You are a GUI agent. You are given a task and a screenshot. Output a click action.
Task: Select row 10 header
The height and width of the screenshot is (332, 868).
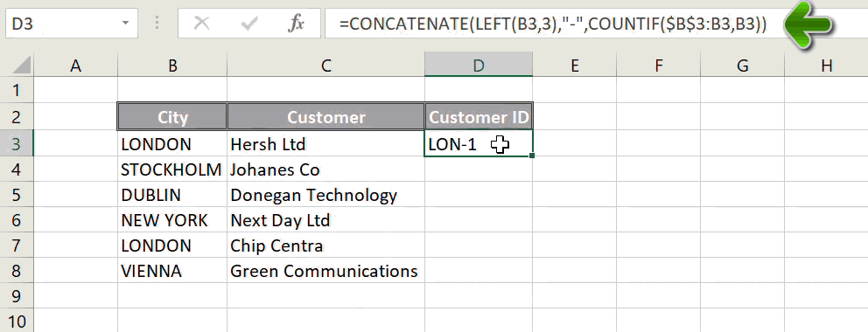(17, 321)
